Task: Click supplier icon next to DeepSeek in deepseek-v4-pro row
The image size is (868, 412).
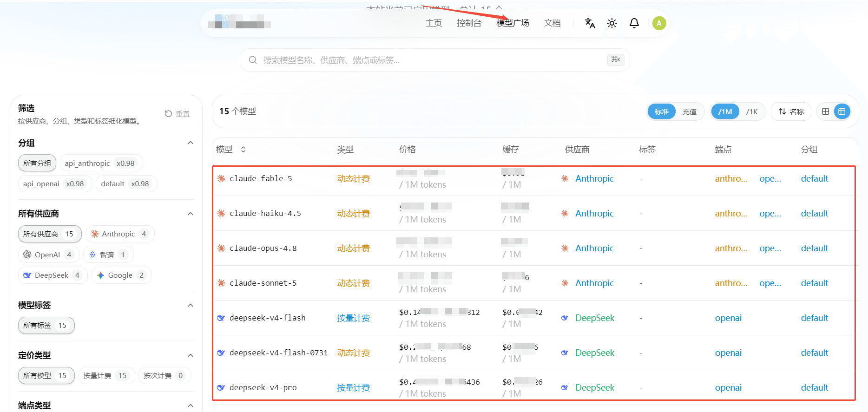Action: click(x=565, y=388)
